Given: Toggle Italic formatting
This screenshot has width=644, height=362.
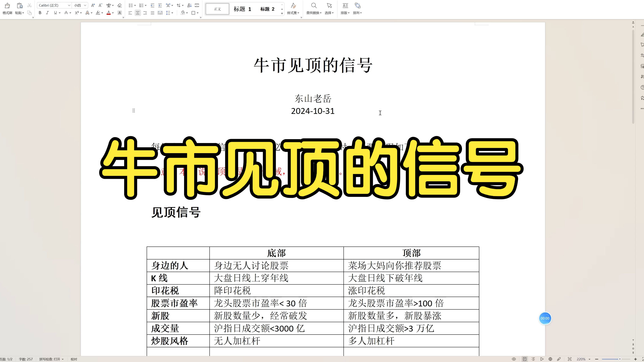Looking at the screenshot, I should pyautogui.click(x=47, y=13).
